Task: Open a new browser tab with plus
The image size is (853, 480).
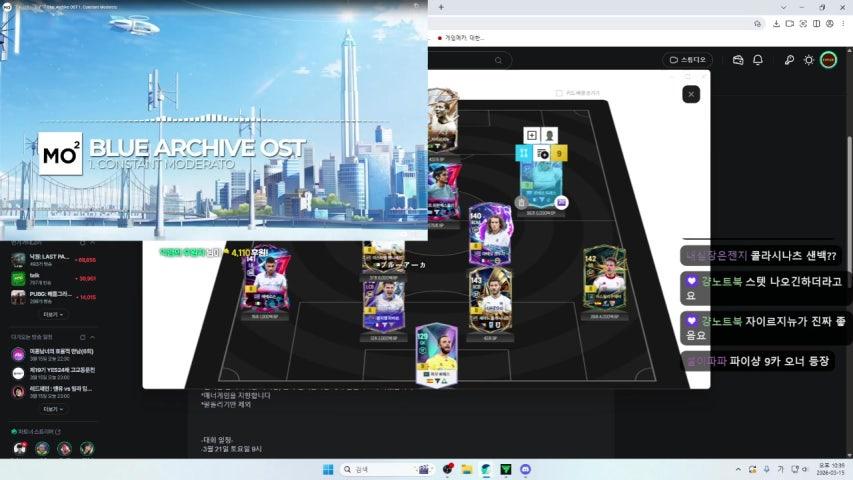Action: point(441,7)
